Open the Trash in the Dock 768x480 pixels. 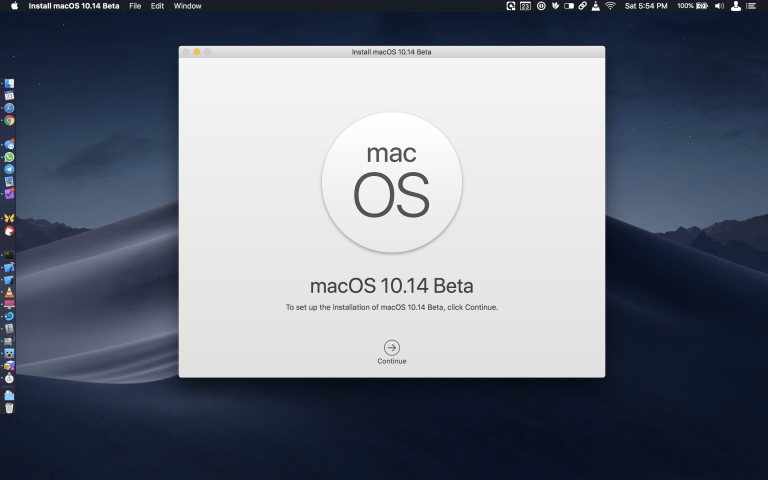[9, 408]
